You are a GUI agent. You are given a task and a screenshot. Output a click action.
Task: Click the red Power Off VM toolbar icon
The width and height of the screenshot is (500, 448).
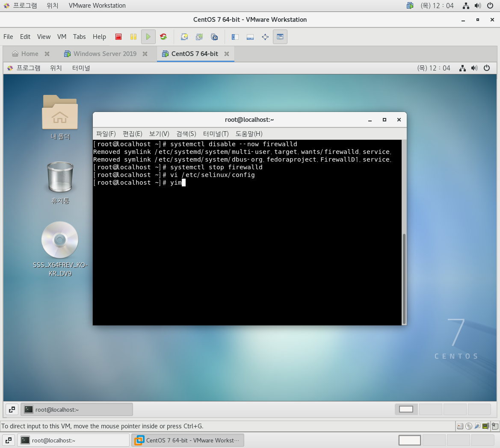tap(118, 37)
